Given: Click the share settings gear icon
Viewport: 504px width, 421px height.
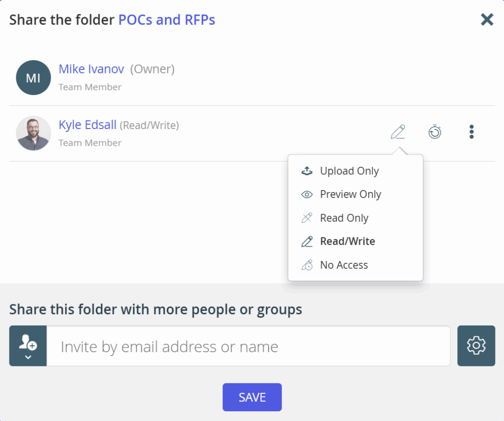Looking at the screenshot, I should (476, 346).
